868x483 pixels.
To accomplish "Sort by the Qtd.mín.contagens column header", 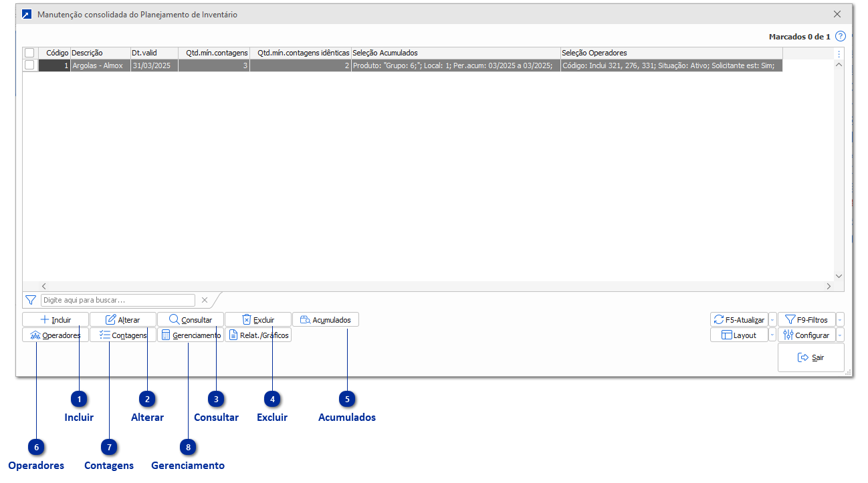I will (214, 53).
